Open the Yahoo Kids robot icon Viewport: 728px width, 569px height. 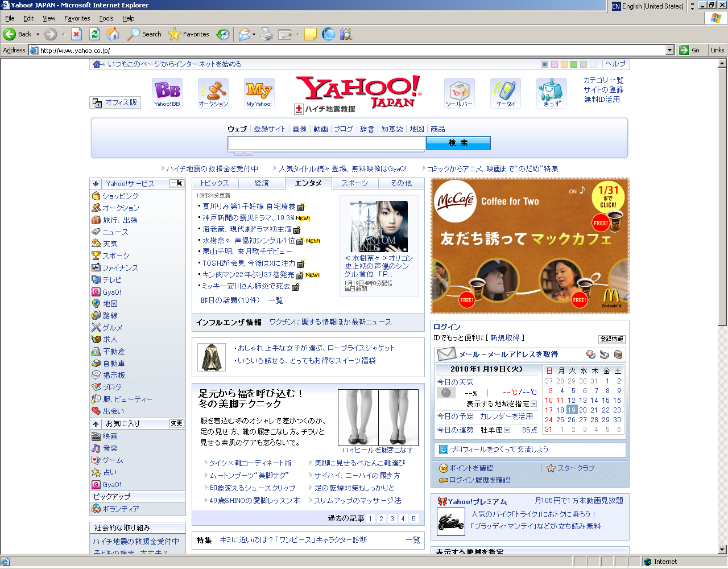[x=551, y=92]
